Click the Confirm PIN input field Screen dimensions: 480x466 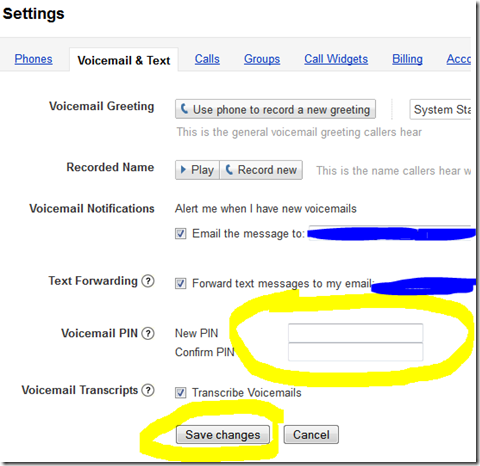tap(356, 352)
